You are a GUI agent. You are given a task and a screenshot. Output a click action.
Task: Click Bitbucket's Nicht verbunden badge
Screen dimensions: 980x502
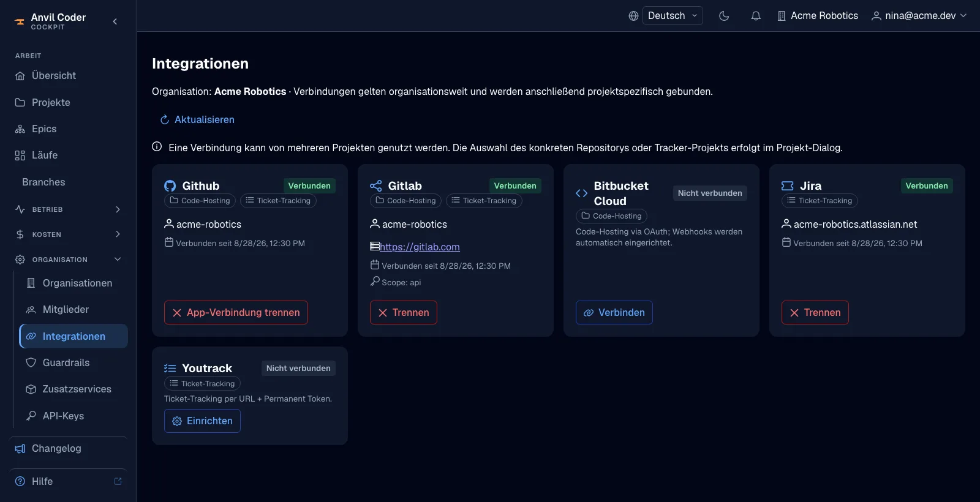point(710,193)
